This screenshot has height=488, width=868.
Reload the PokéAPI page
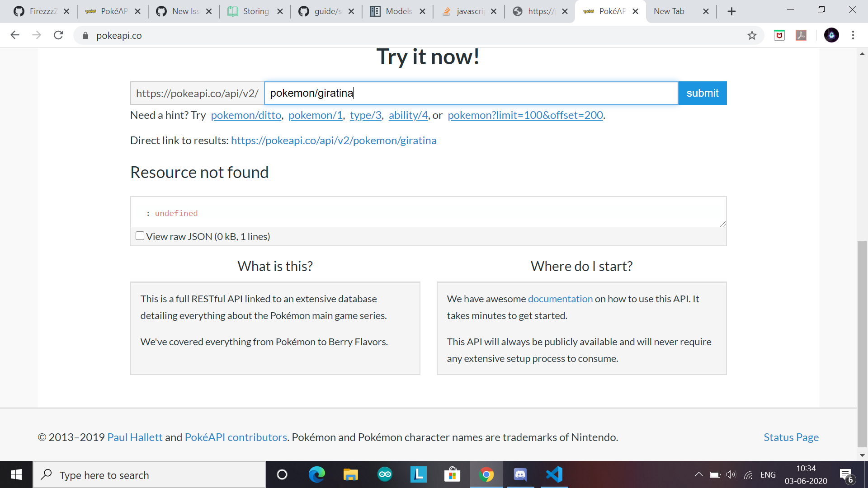point(58,35)
